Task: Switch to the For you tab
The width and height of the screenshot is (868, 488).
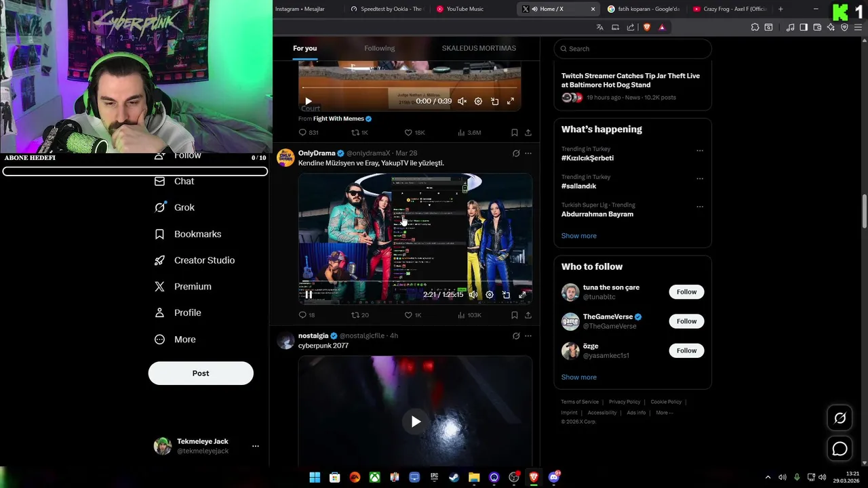Action: (x=305, y=48)
